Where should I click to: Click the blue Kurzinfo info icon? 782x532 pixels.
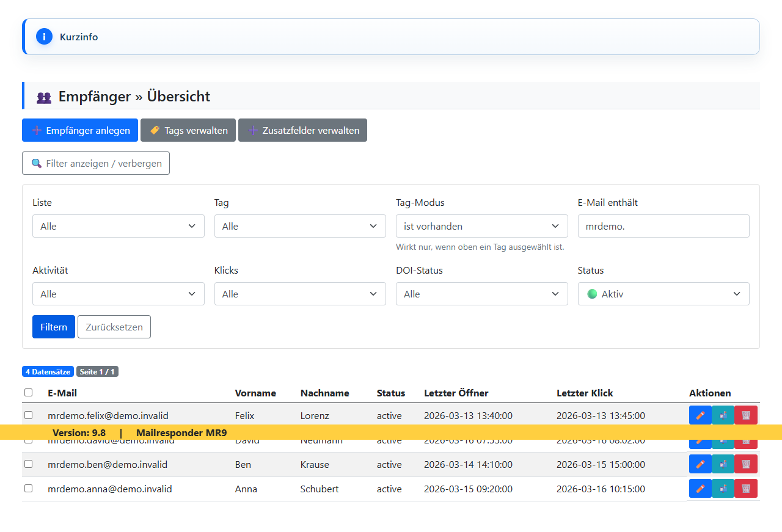coord(44,37)
